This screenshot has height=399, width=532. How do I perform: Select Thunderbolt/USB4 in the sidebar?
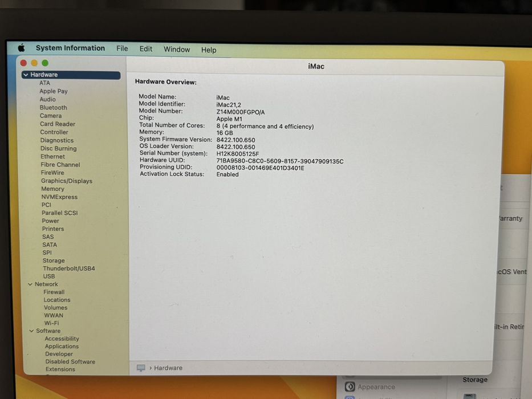click(69, 268)
